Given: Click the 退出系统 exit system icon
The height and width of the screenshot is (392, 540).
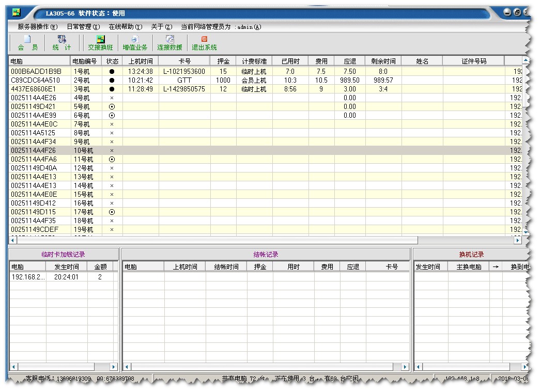Looking at the screenshot, I should point(204,43).
